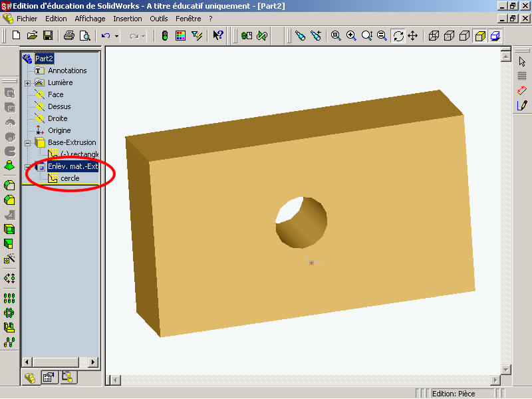Viewport: 532px width, 399px height.
Task: Open the Insertion menu
Action: 128,19
